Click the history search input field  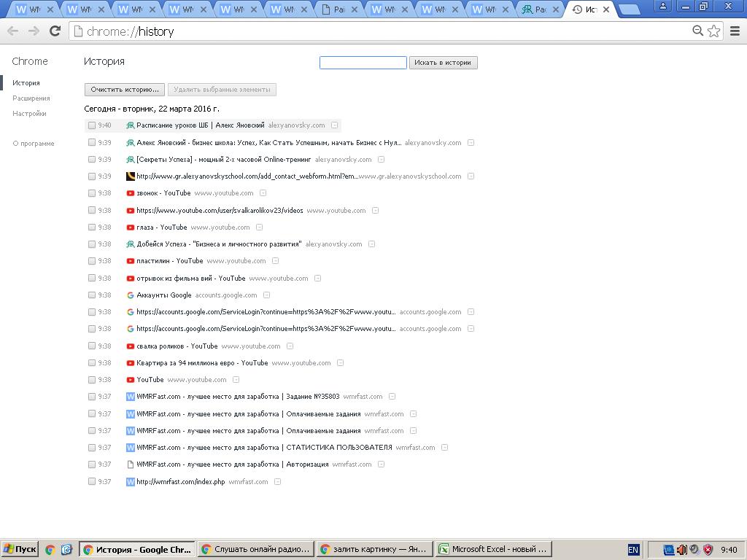363,63
